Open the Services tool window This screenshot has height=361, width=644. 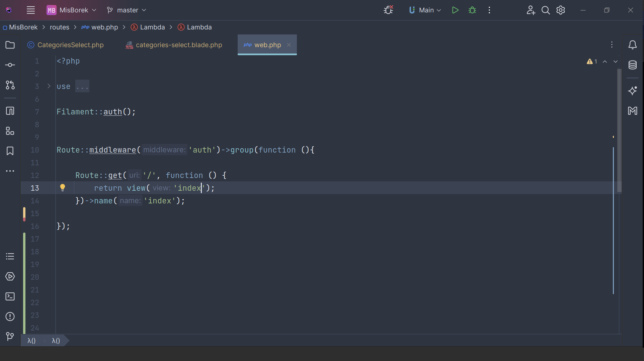click(10, 276)
